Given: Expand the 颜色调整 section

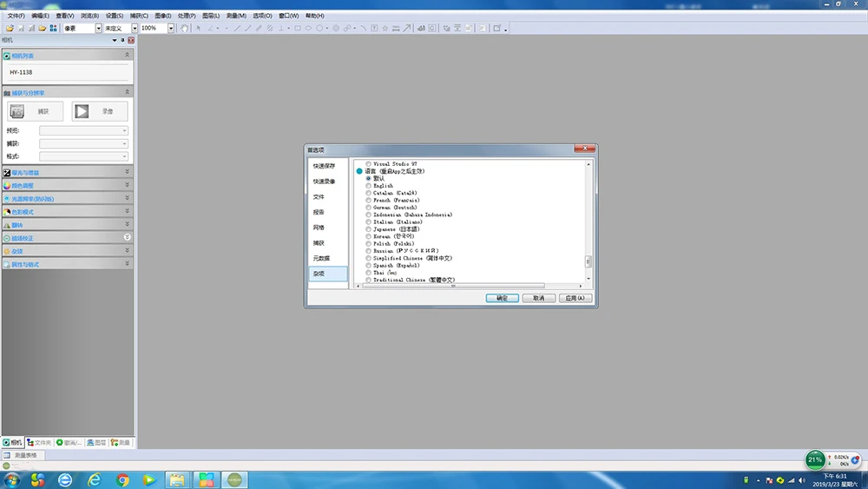Looking at the screenshot, I should click(127, 185).
